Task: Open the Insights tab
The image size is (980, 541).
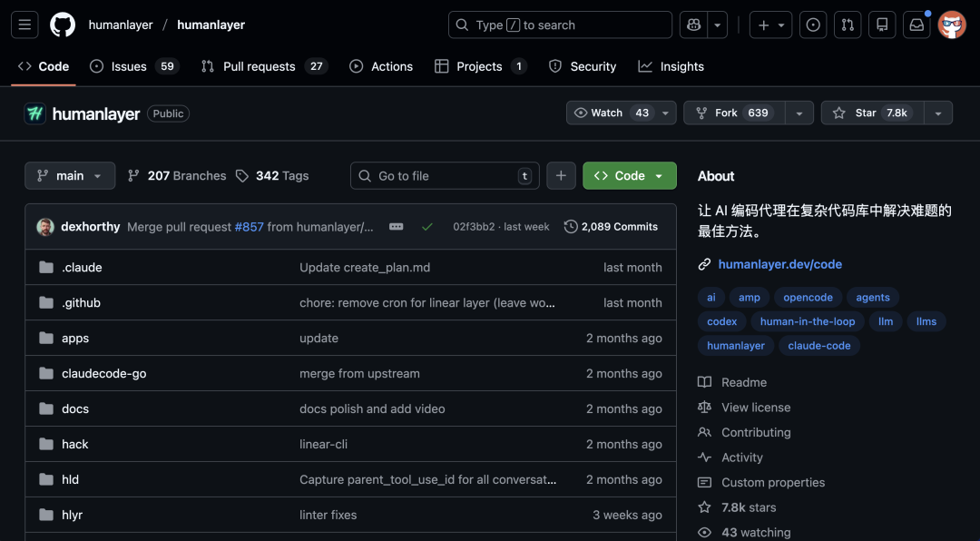Action: pyautogui.click(x=671, y=66)
